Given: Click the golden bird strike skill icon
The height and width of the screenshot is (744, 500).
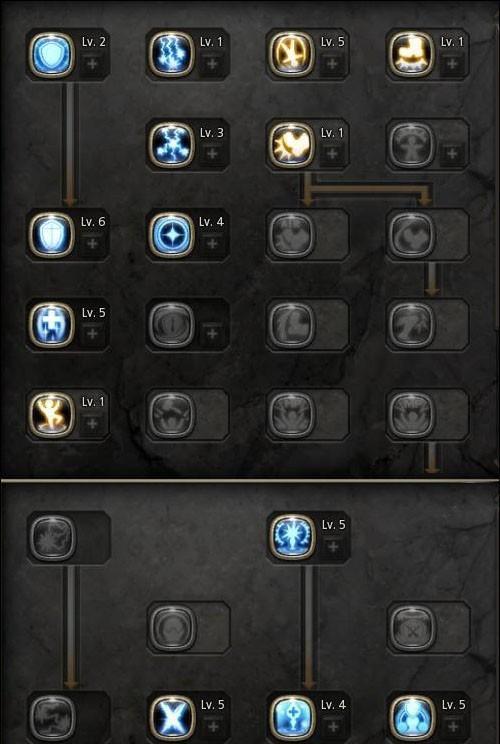Looking at the screenshot, I should 292,145.
